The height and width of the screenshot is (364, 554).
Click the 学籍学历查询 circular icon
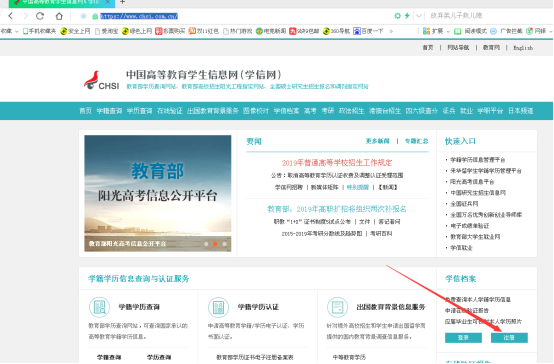[99, 307]
